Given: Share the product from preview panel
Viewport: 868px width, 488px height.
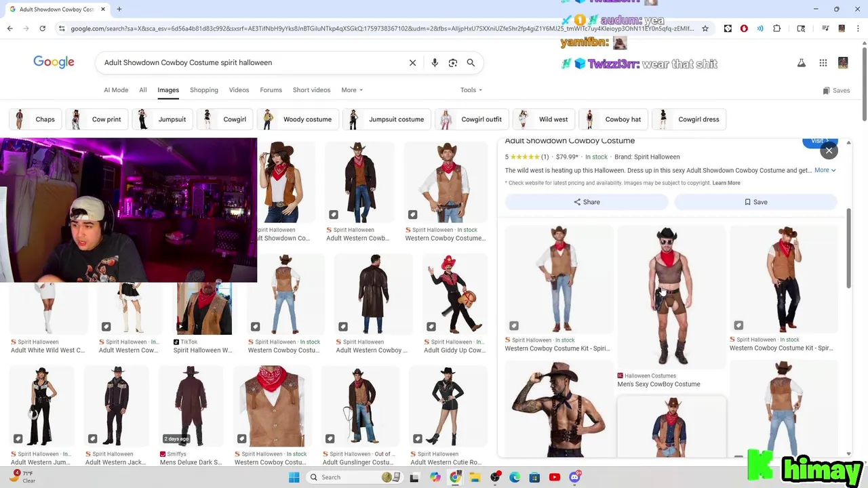Looking at the screenshot, I should click(587, 202).
